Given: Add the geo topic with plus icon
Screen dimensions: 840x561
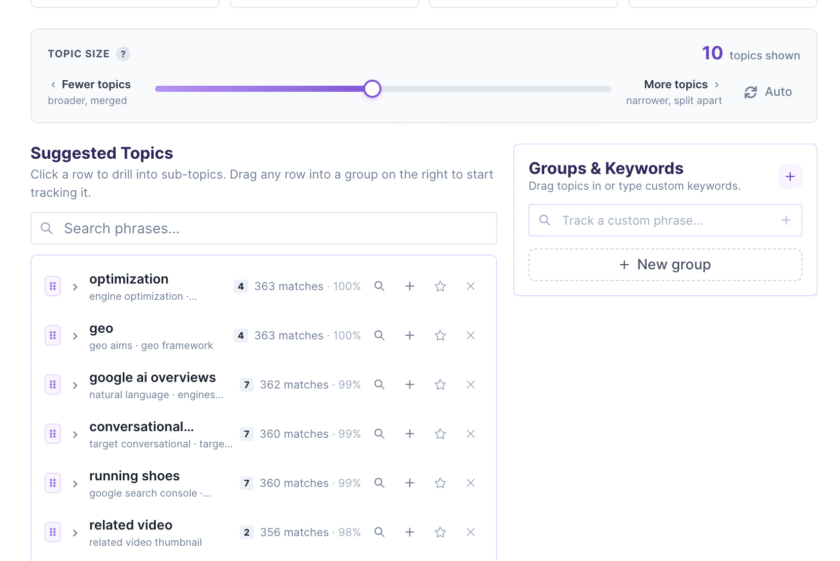Looking at the screenshot, I should [410, 335].
